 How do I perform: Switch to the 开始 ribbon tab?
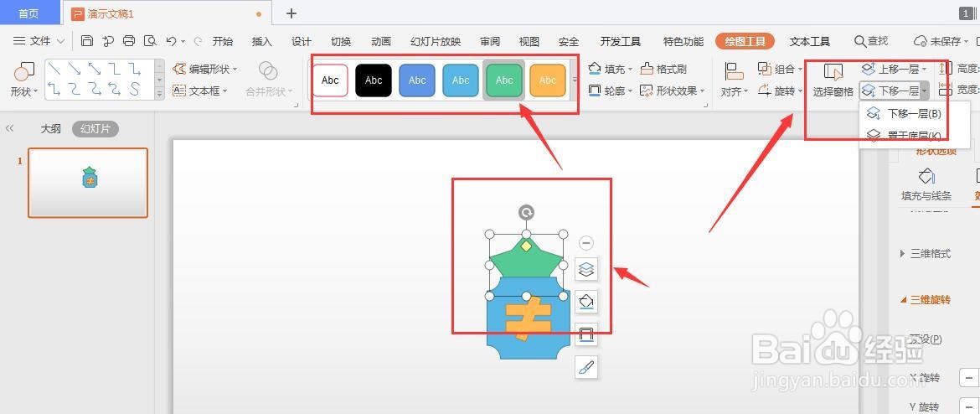click(x=223, y=41)
